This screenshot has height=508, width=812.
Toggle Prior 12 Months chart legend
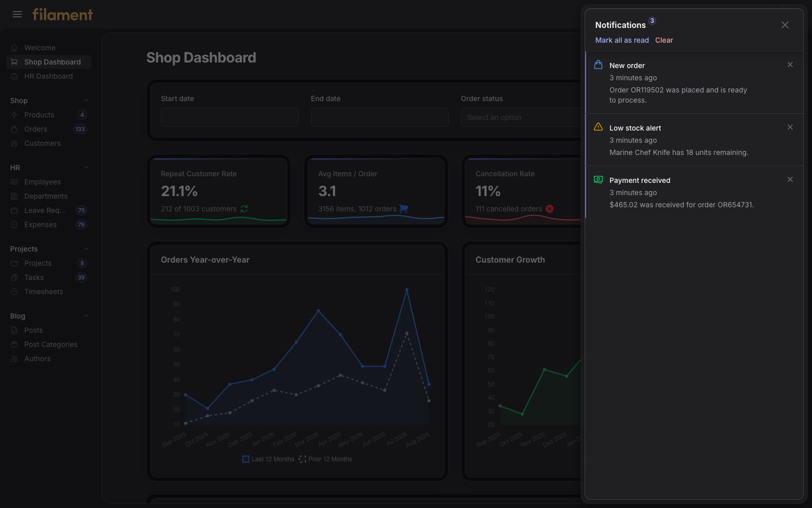pos(325,459)
